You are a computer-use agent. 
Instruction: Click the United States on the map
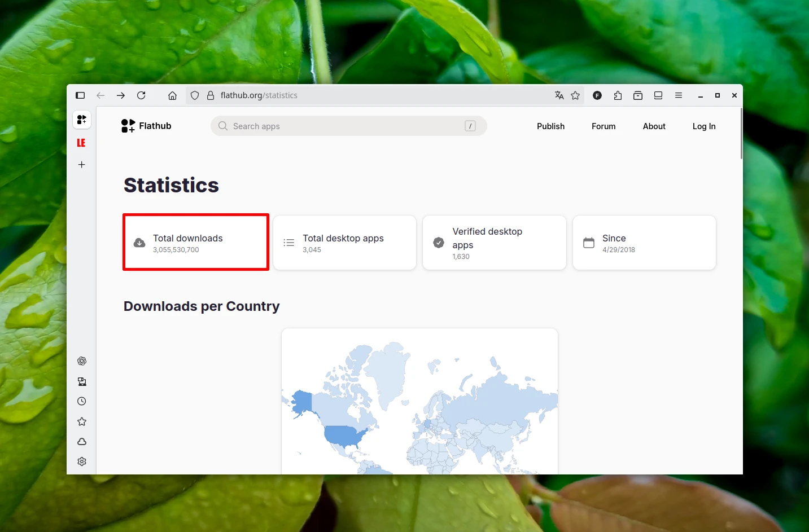(x=343, y=435)
